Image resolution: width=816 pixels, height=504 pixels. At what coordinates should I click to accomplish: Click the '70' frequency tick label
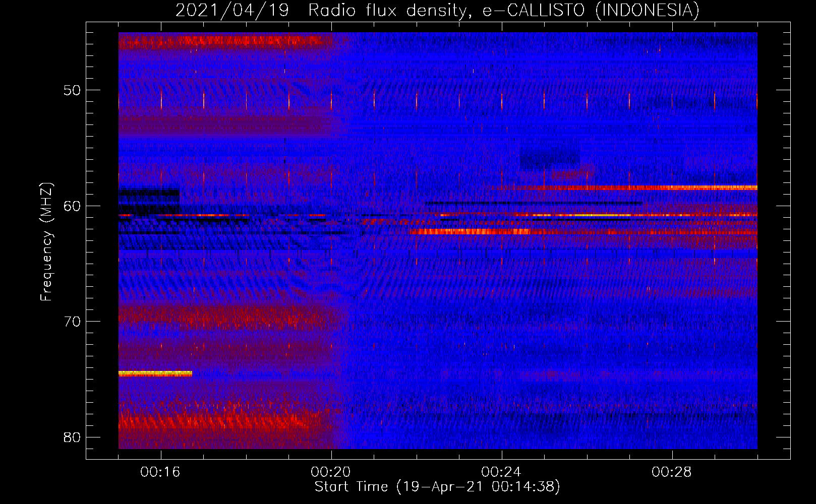[72, 322]
